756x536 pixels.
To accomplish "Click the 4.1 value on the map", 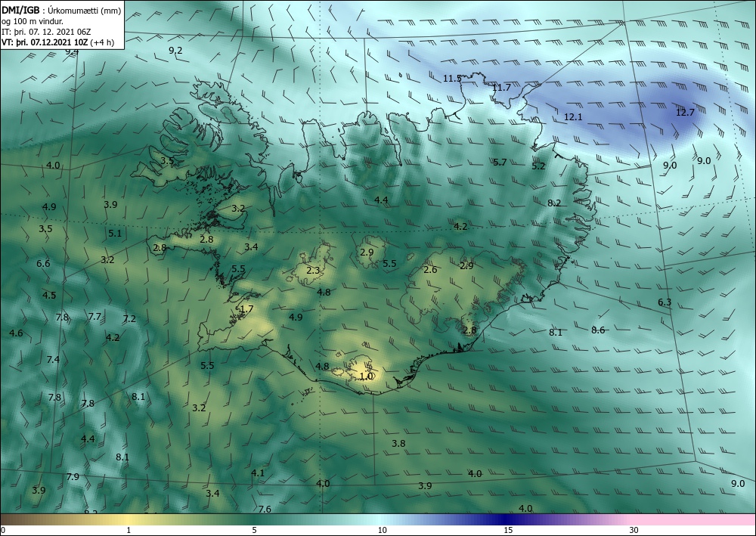I will tap(258, 472).
